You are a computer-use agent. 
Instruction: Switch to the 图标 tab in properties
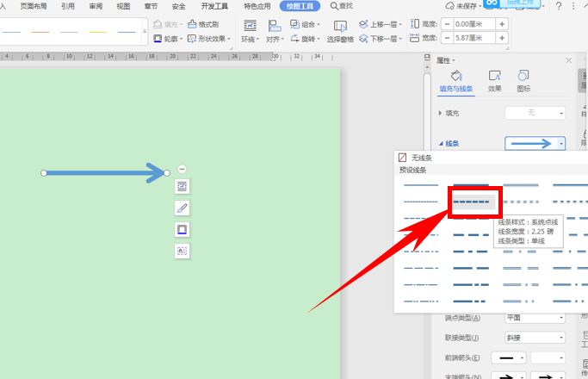click(523, 81)
